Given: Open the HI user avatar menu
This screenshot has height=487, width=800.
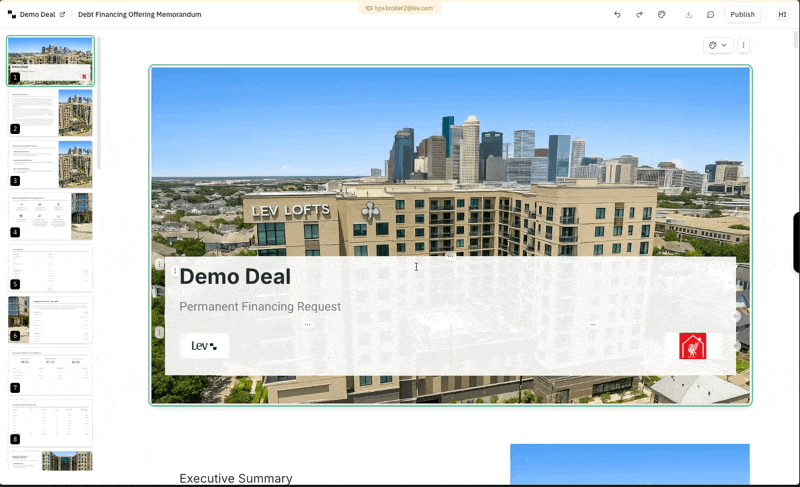Looking at the screenshot, I should point(782,15).
